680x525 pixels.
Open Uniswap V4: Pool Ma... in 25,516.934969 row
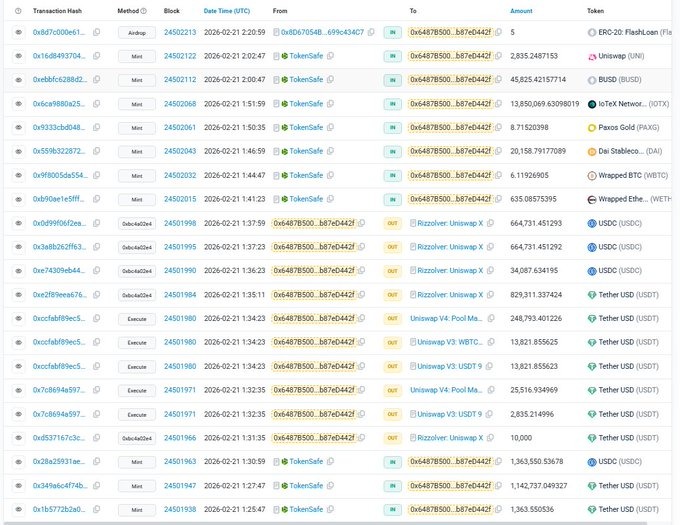pos(446,390)
